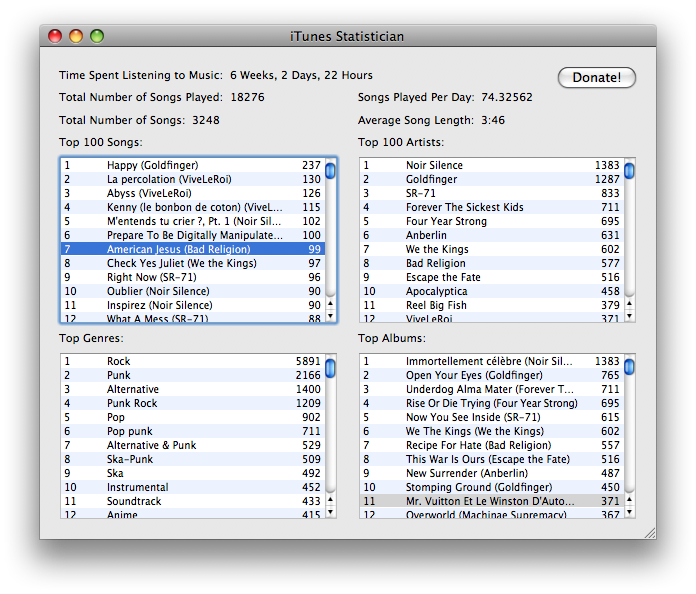Select artist Four Year Strong
This screenshot has width=696, height=594.
click(x=492, y=221)
